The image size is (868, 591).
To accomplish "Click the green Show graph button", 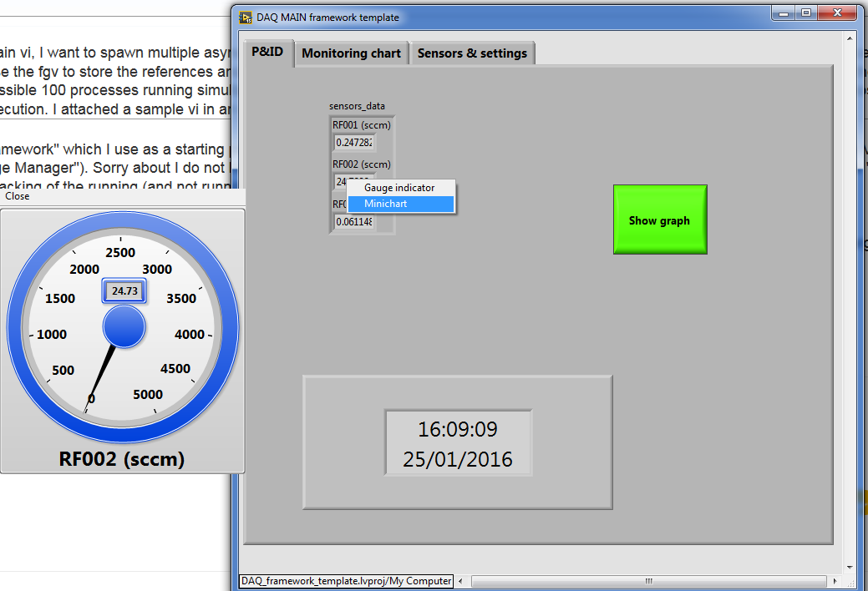I will click(x=660, y=220).
